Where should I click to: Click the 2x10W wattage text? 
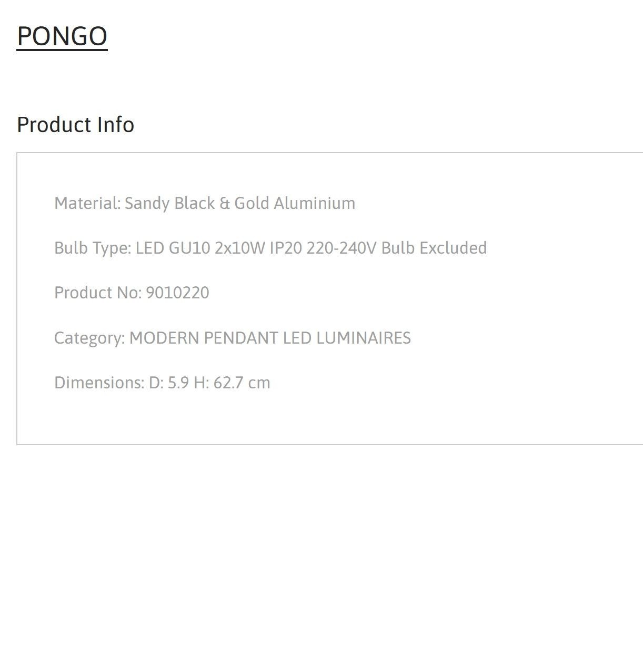(x=240, y=248)
